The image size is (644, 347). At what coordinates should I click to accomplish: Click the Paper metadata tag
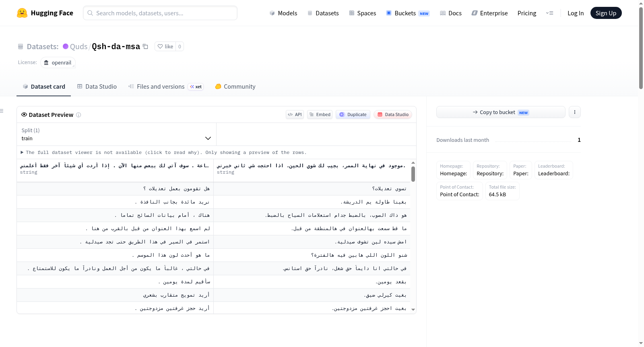[521, 170]
